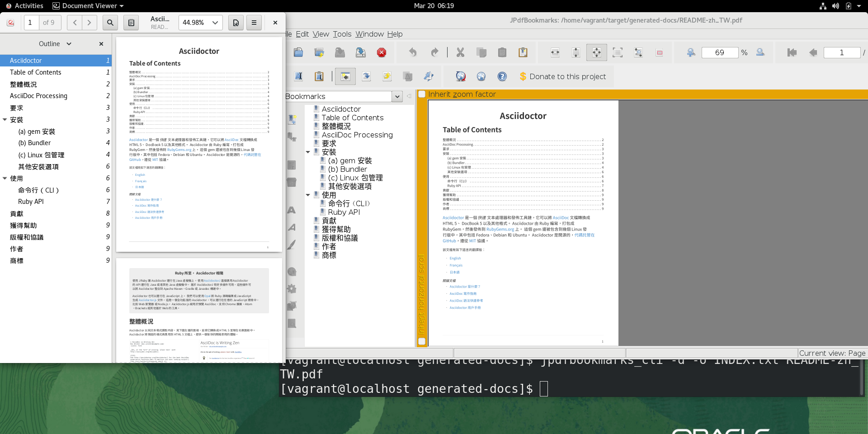
Task: Toggle the fit height button
Action: click(576, 52)
